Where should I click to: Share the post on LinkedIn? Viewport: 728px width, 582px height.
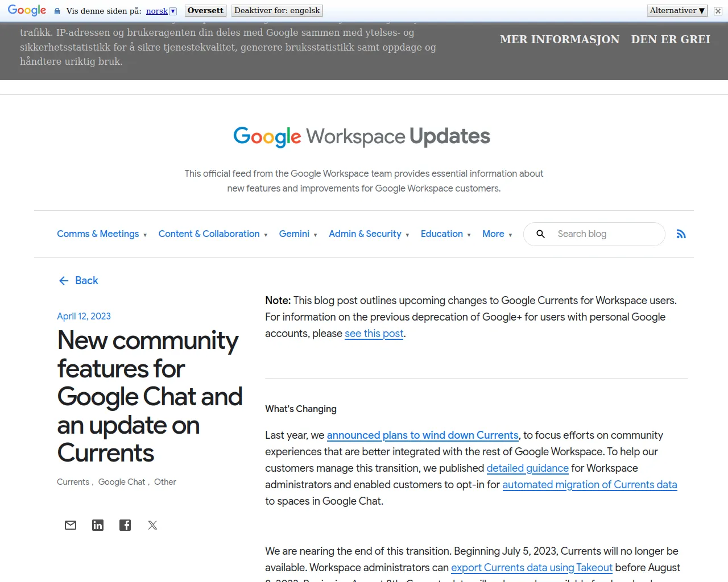click(x=98, y=525)
